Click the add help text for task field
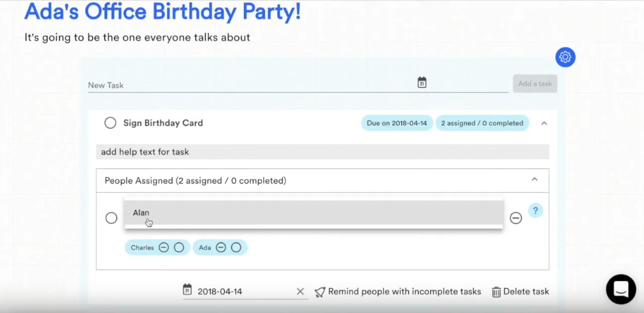 (323, 152)
